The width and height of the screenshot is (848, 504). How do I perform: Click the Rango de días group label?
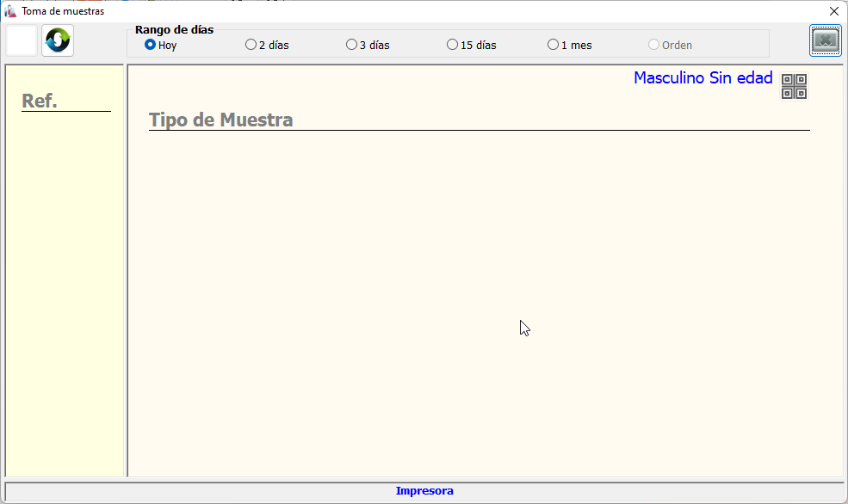174,30
